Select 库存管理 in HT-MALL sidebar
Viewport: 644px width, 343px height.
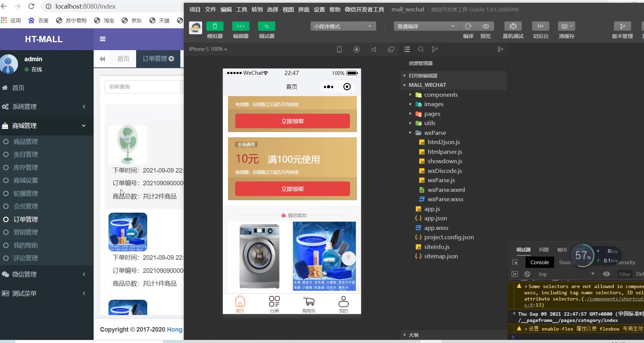[26, 168]
